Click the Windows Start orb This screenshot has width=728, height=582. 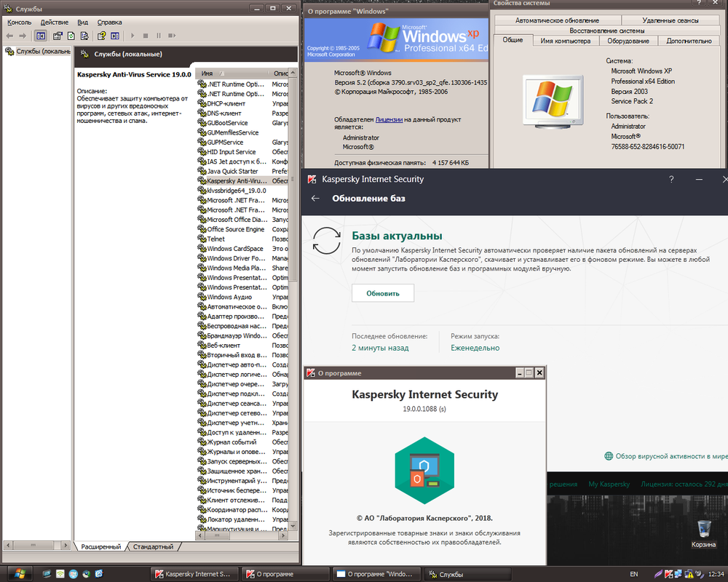coord(20,574)
